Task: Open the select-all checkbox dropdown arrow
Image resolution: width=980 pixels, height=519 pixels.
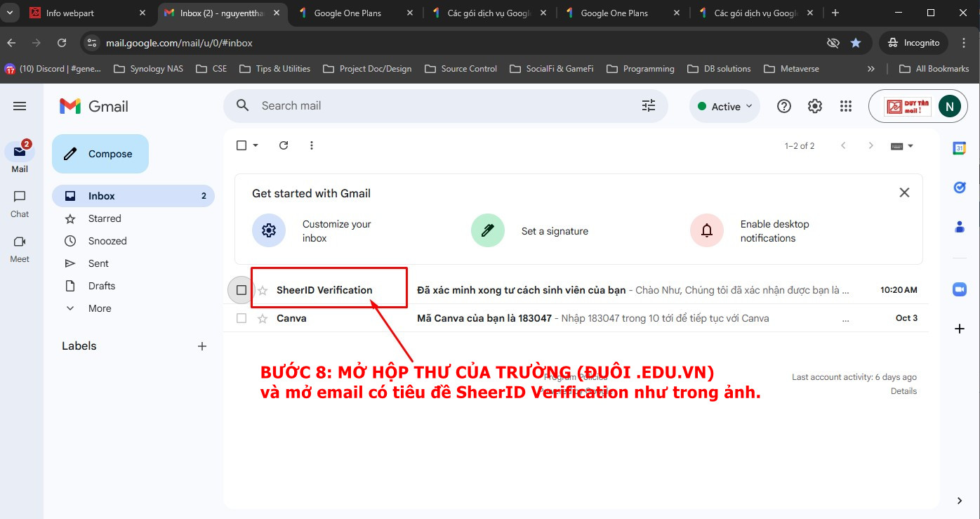Action: pyautogui.click(x=256, y=145)
